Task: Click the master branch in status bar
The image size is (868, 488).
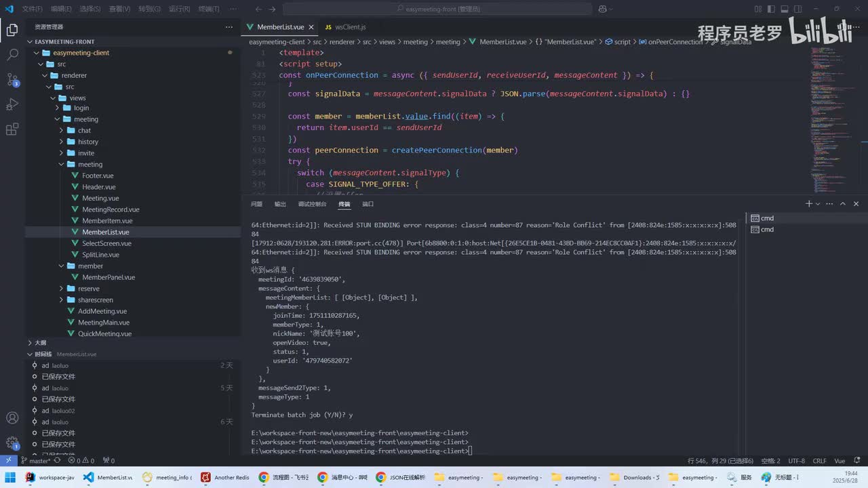Action: [x=35, y=461]
